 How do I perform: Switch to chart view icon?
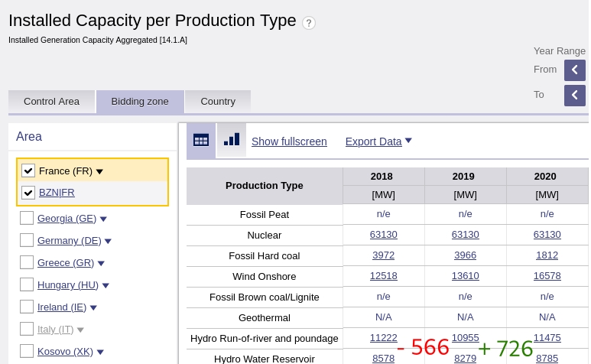point(232,140)
